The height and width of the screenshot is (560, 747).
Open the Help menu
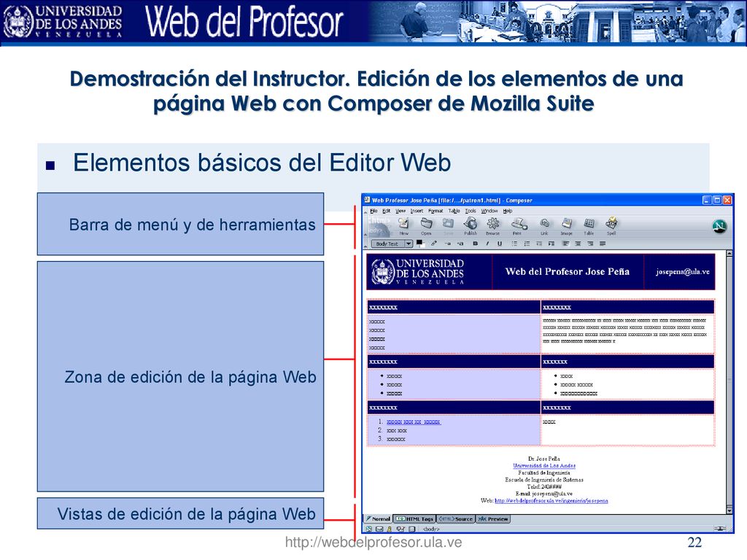tap(508, 211)
